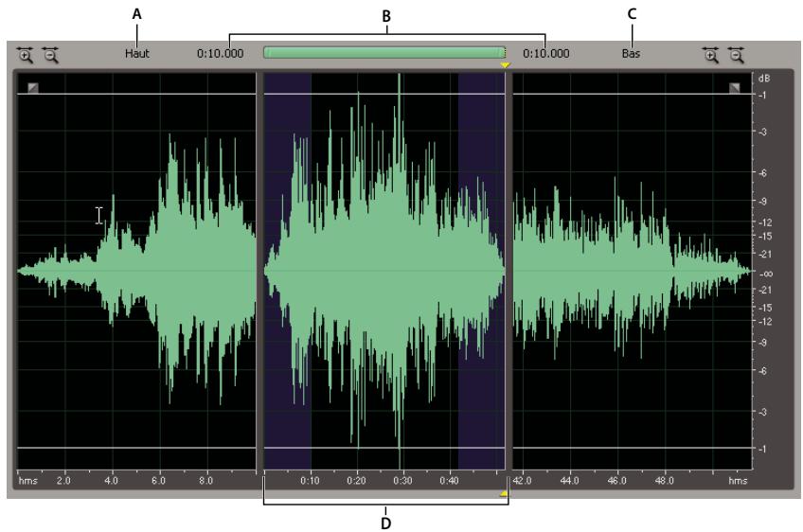Click the fade handle in right waveform corner
Image resolution: width=803 pixels, height=532 pixels.
point(735,87)
